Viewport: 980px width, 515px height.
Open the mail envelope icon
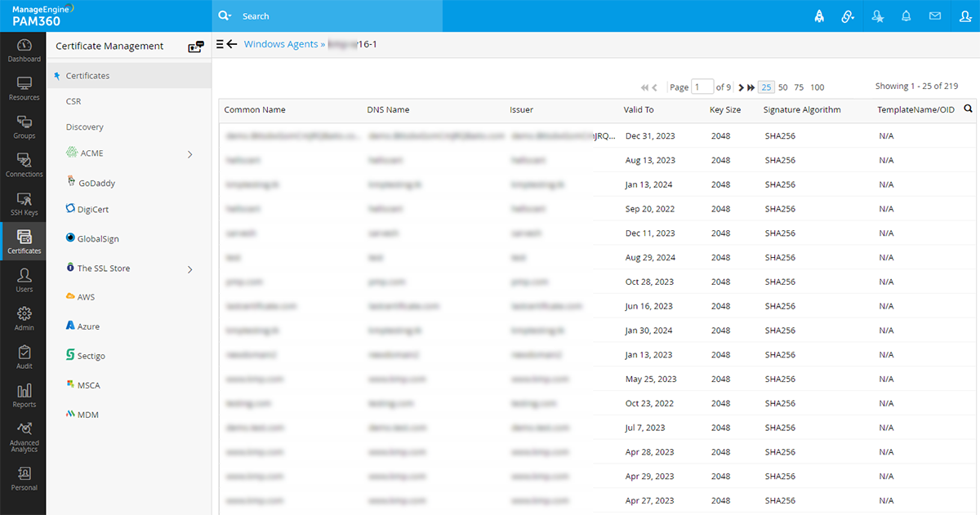coord(935,16)
